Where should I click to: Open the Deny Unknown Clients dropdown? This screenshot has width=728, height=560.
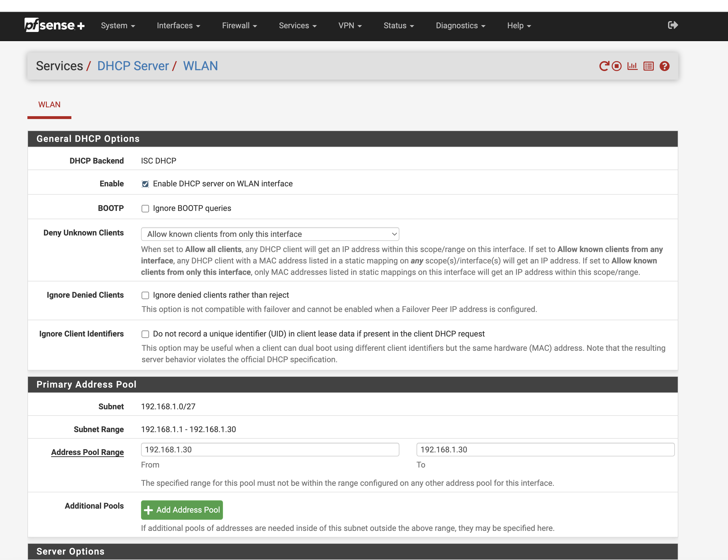270,234
